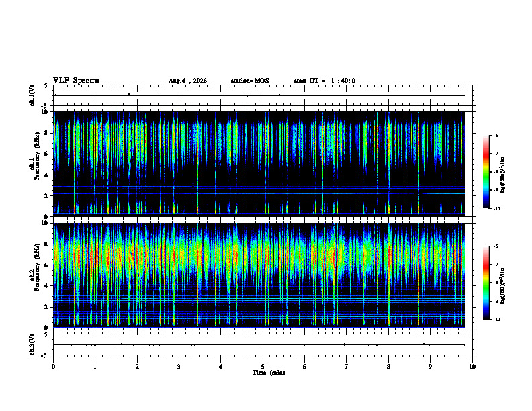Click the ch.1 color bar log(PSD) label
This screenshot has width=532, height=411.
tap(503, 175)
